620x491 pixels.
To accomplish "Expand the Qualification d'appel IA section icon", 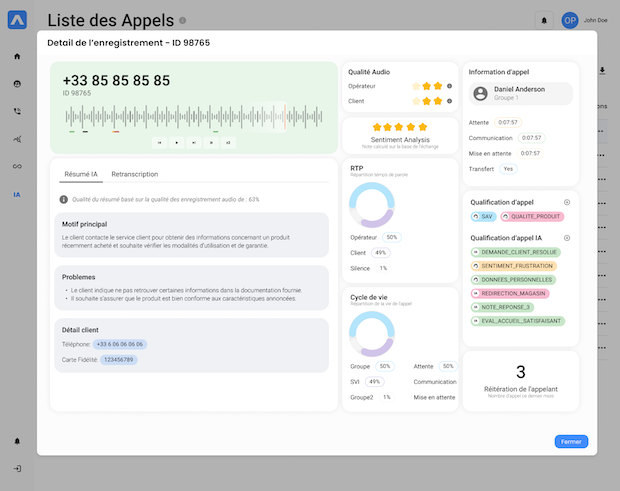I will point(567,238).
